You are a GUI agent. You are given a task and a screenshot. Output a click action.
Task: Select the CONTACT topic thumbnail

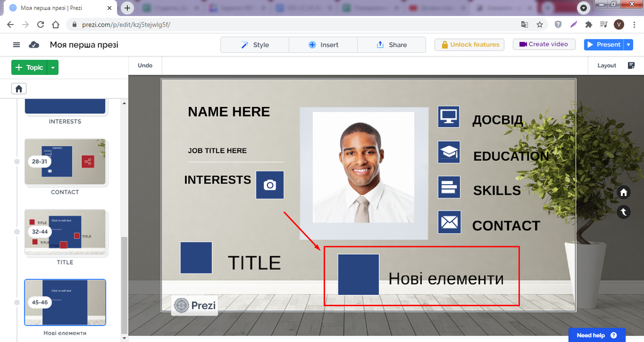tap(65, 161)
